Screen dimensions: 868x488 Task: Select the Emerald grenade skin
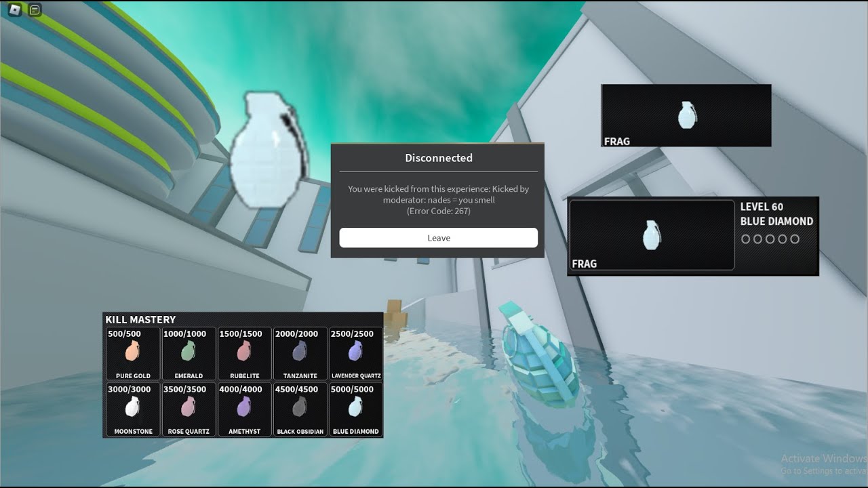(x=189, y=354)
